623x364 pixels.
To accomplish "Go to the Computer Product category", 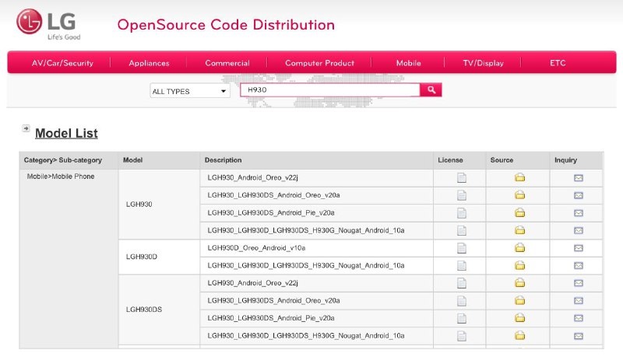I will pos(319,63).
